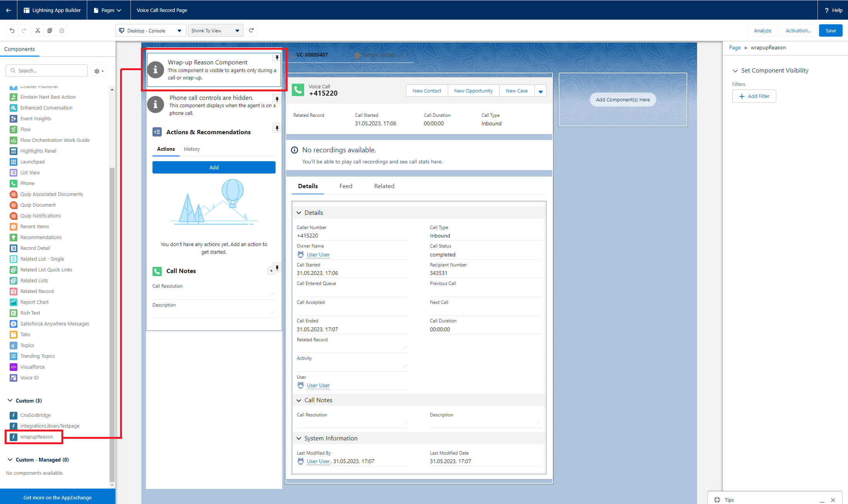848x504 pixels.
Task: Select the Voice ID component
Action: coord(29,378)
